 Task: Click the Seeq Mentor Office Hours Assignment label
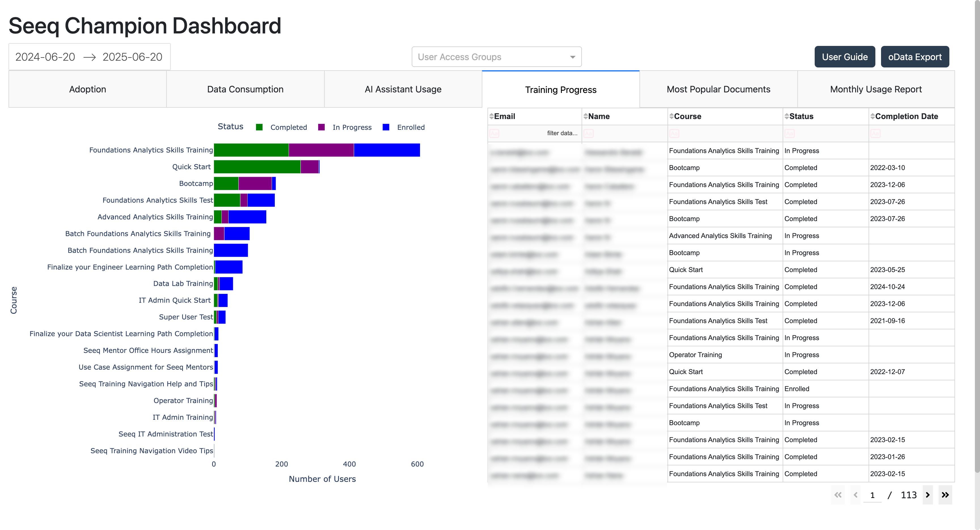tap(148, 350)
